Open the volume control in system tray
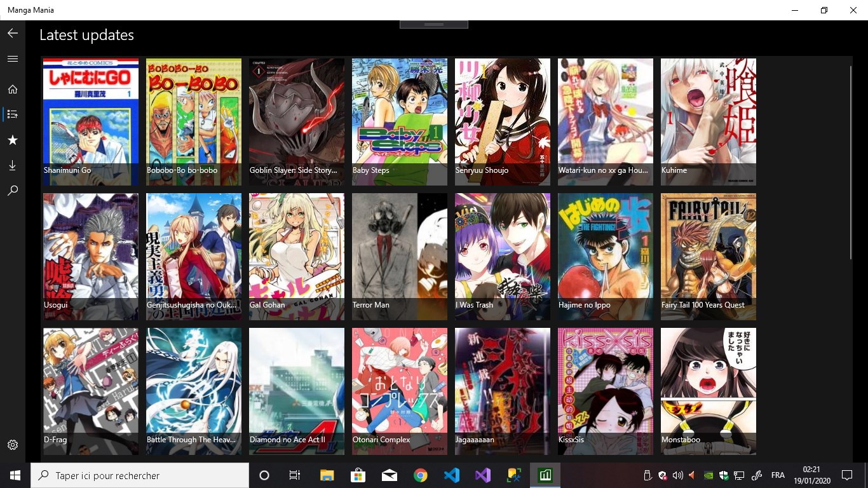This screenshot has height=488, width=868. click(677, 475)
